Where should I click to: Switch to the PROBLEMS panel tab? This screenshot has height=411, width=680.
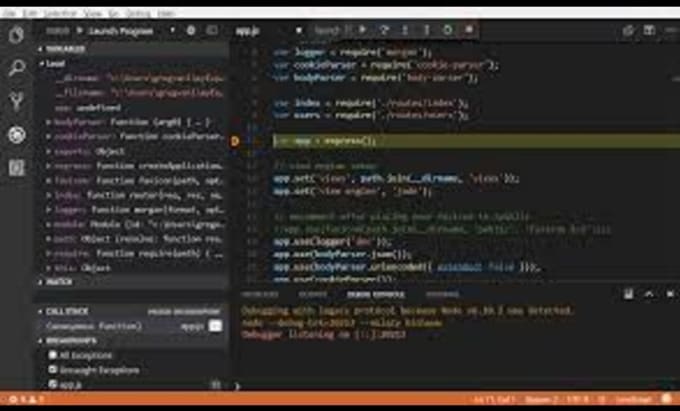click(260, 294)
